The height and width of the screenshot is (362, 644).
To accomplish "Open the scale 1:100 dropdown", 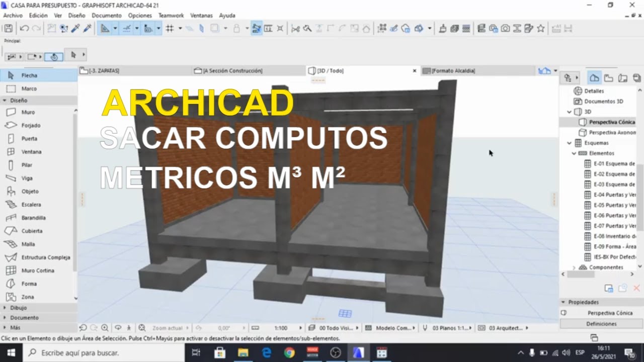I will (281, 328).
